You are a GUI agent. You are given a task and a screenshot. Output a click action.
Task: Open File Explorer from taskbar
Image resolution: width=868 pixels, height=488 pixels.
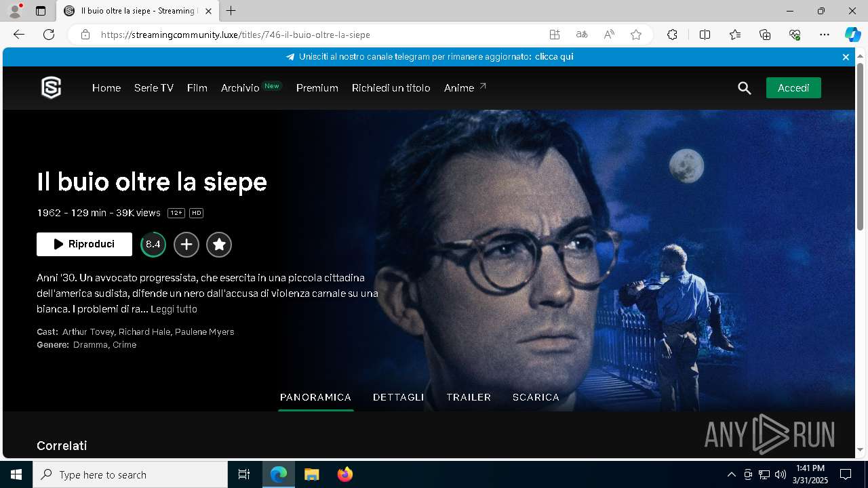[x=311, y=474]
